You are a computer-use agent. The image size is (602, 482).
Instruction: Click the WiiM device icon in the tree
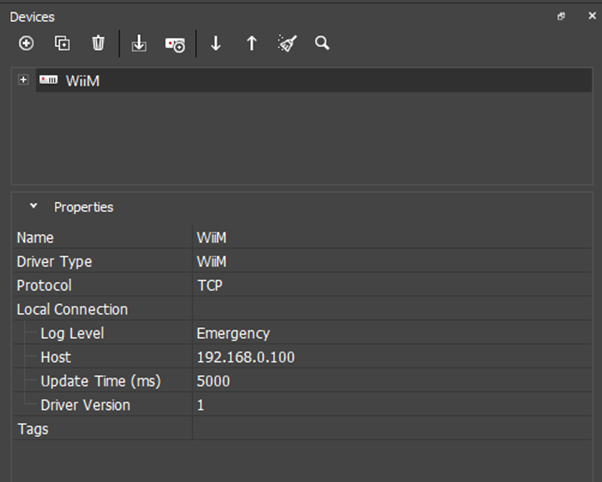tap(48, 80)
